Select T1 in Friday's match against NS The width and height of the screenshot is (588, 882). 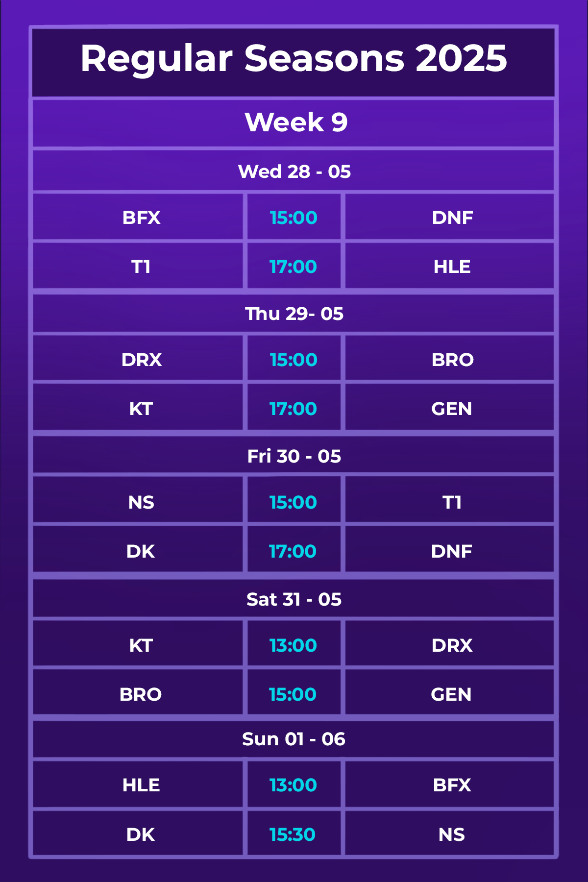tap(452, 502)
